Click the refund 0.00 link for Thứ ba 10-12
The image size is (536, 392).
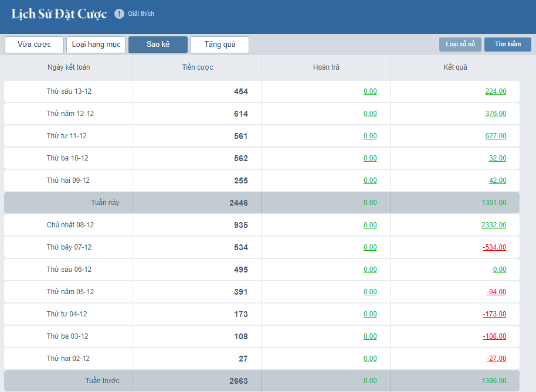click(x=370, y=158)
